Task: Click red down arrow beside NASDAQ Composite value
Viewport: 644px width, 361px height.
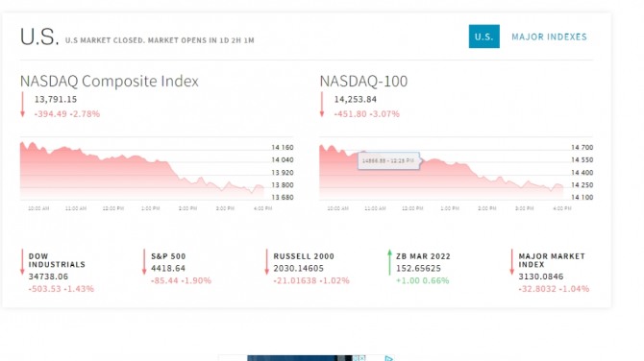Action: (x=23, y=105)
